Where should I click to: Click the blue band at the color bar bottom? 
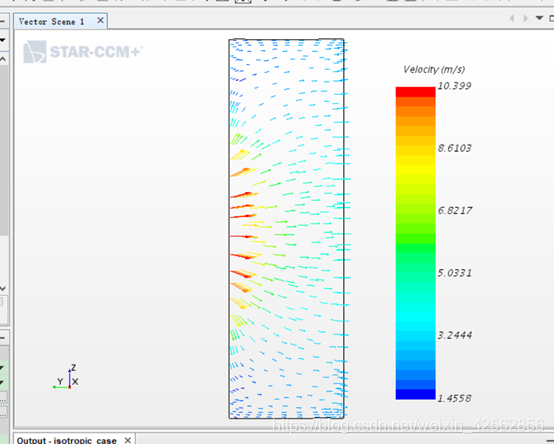click(x=416, y=394)
